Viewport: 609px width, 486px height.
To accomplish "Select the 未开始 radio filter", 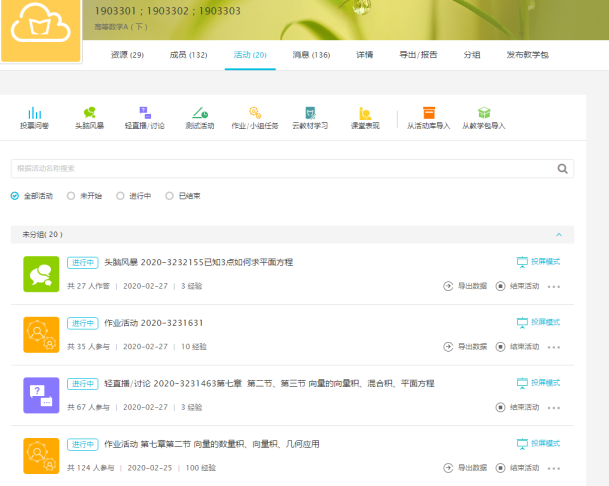I will 71,196.
